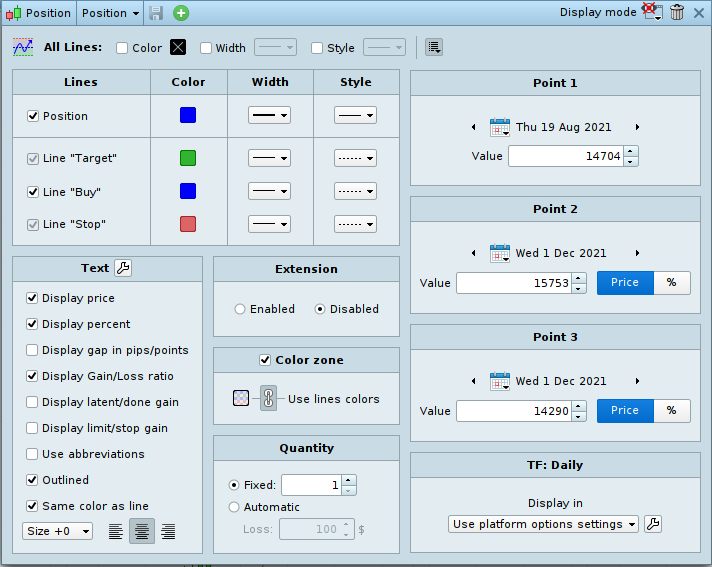
Task: Click the chain link Use lines colors icon
Action: tap(268, 398)
